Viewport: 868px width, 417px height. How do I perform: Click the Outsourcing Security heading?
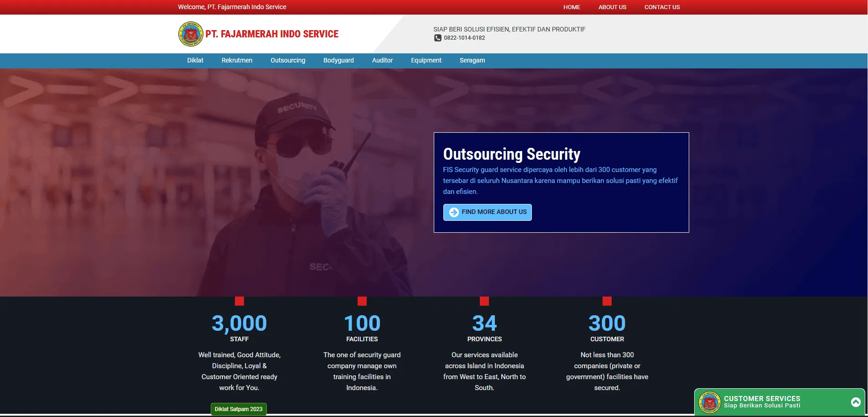coord(511,154)
